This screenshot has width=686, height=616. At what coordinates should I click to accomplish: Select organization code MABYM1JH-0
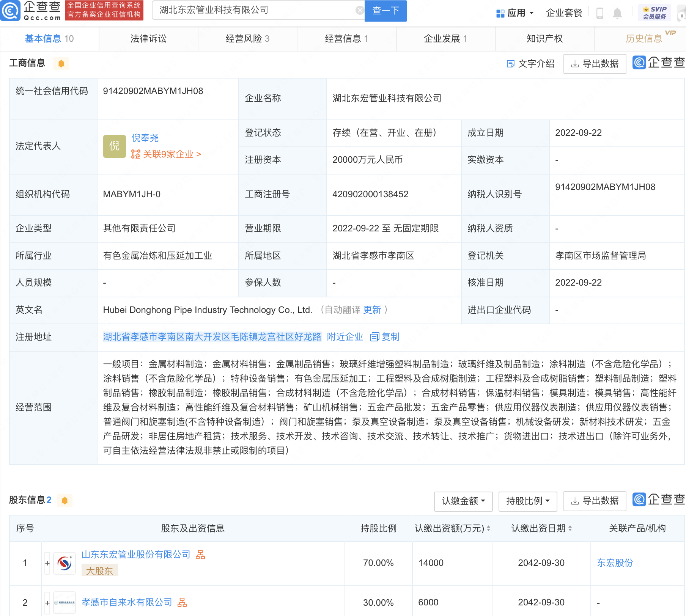click(132, 194)
